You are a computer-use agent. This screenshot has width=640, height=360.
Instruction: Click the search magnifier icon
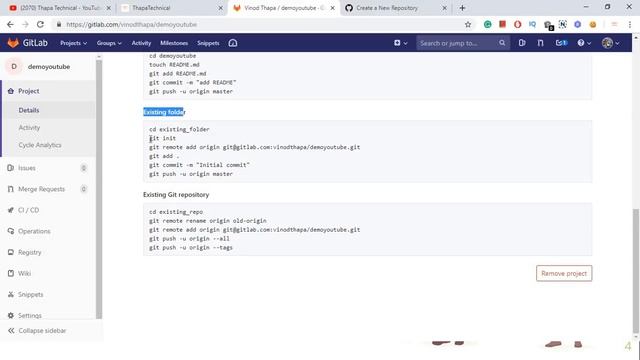pos(502,43)
